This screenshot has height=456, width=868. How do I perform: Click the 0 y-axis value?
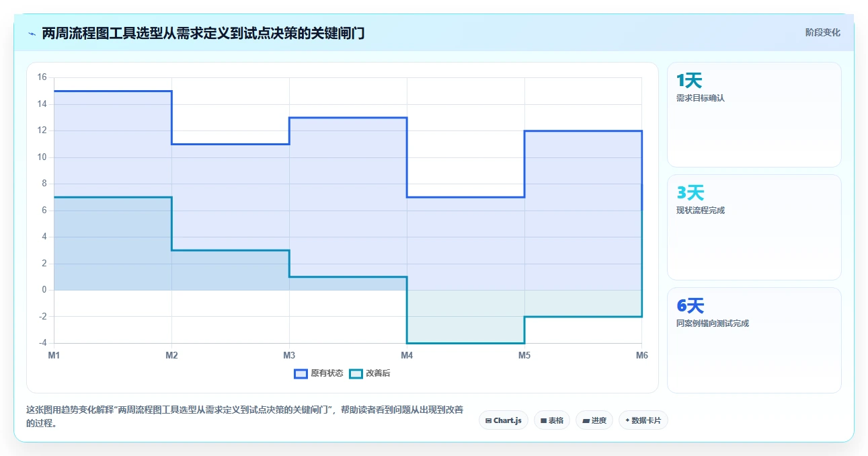pos(44,290)
